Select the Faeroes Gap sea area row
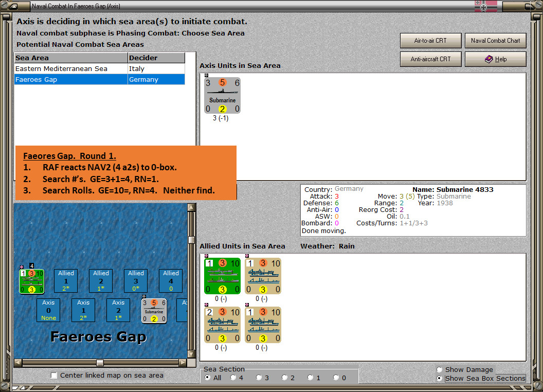The width and height of the screenshot is (543, 392). (100, 79)
